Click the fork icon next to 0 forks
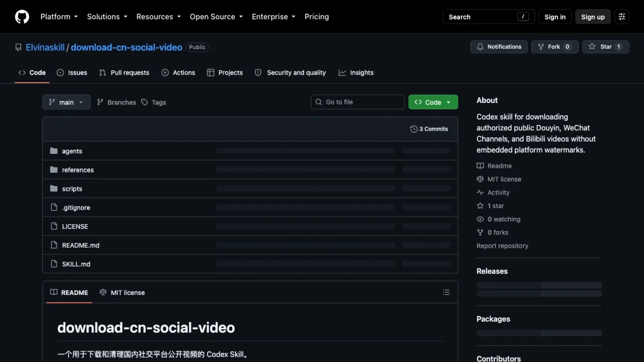Viewport: 644px width, 362px height. click(480, 232)
